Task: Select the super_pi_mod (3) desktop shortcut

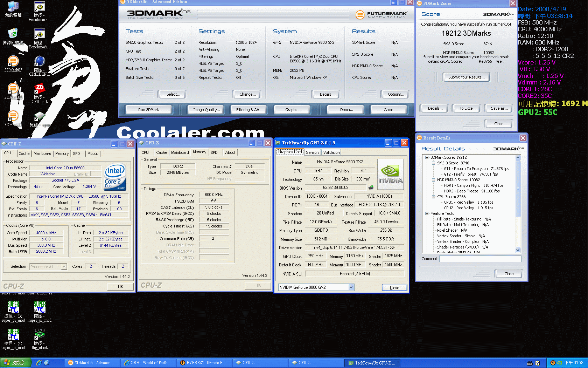Action: point(13,312)
